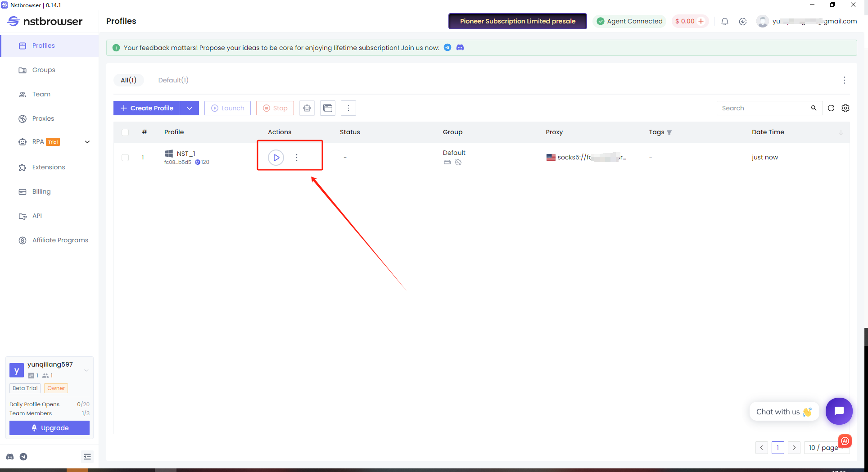The image size is (868, 472).
Task: Click the browser window toolbar icon
Action: 328,108
